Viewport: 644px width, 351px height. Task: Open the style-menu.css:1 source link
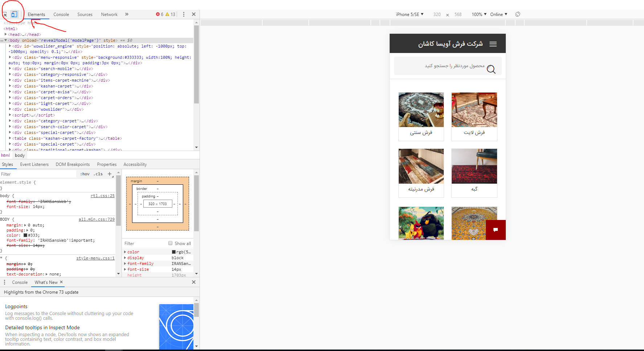click(x=95, y=258)
